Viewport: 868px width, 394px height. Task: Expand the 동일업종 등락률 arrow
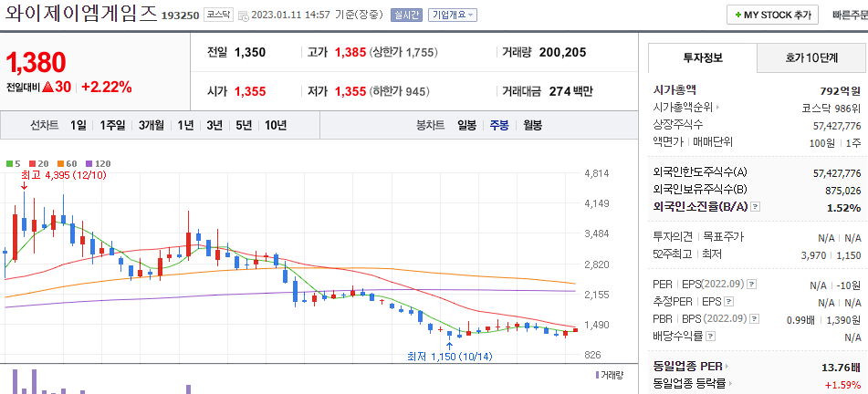pos(731,383)
